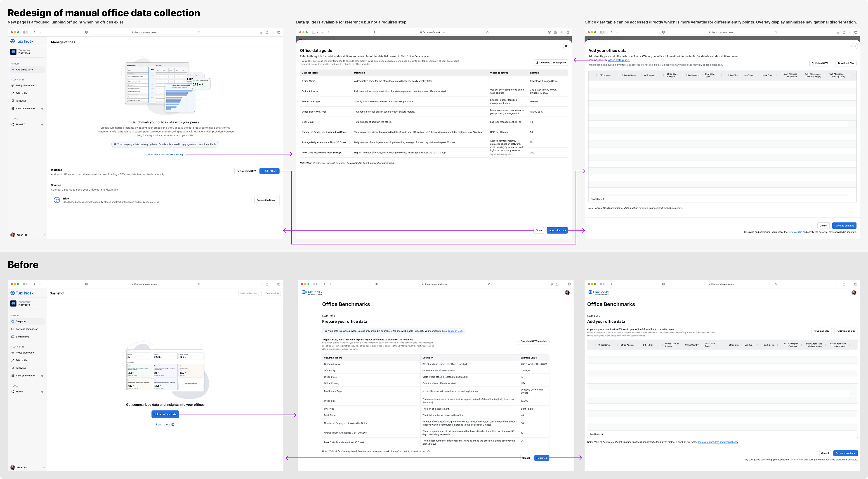Select Benchmarks in the Offices sidebar
This screenshot has height=479, width=868.
click(22, 337)
